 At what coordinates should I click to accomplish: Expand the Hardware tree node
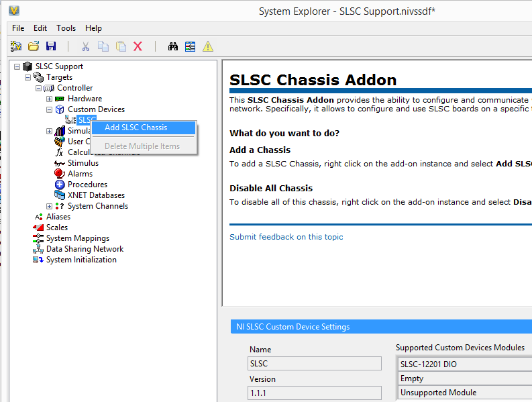(49, 99)
